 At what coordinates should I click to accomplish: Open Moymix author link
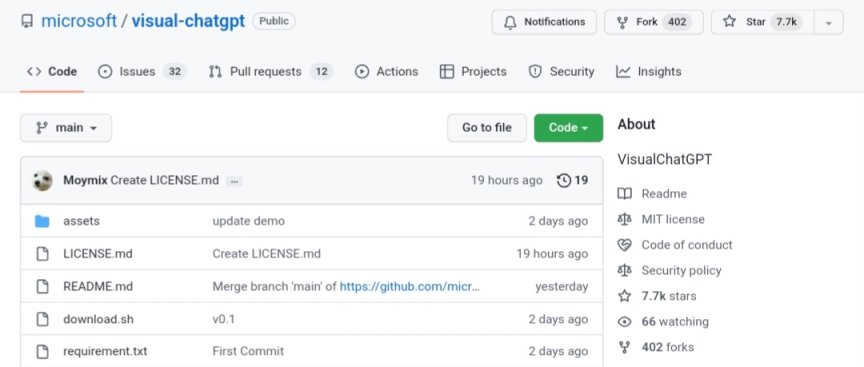85,181
